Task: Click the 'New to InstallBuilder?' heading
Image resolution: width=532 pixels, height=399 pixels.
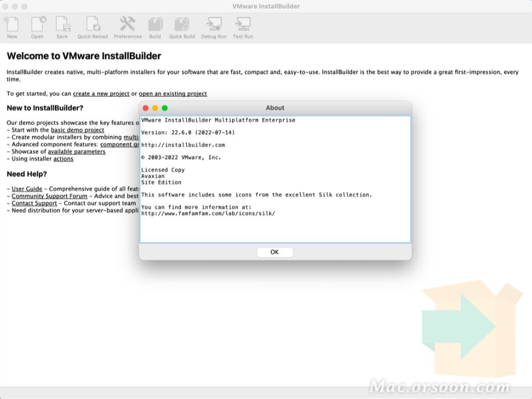Action: 45,108
